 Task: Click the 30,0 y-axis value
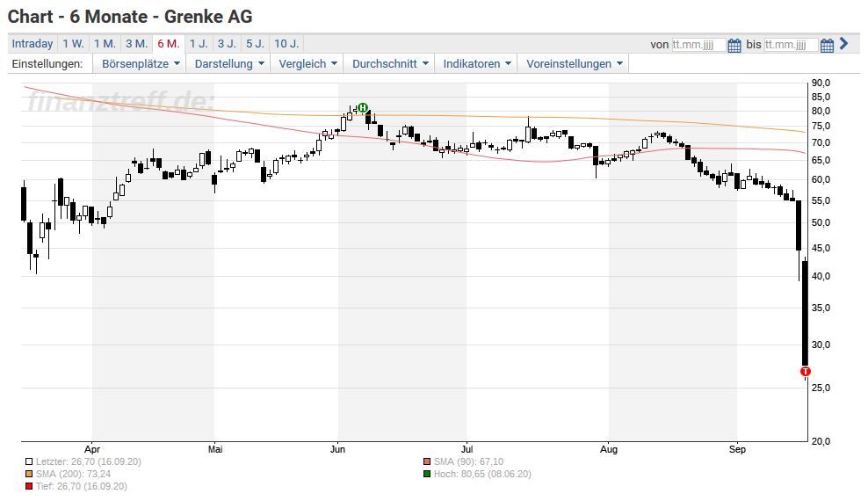(821, 345)
